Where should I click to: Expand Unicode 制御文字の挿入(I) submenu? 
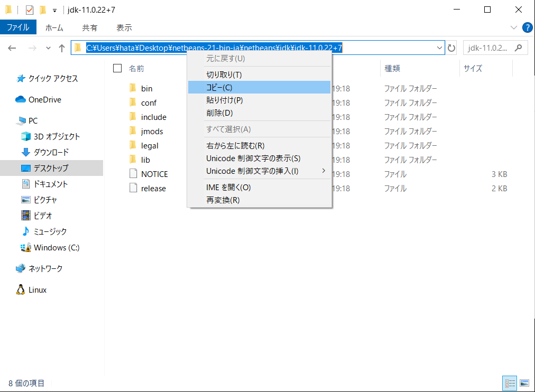[x=260, y=171]
